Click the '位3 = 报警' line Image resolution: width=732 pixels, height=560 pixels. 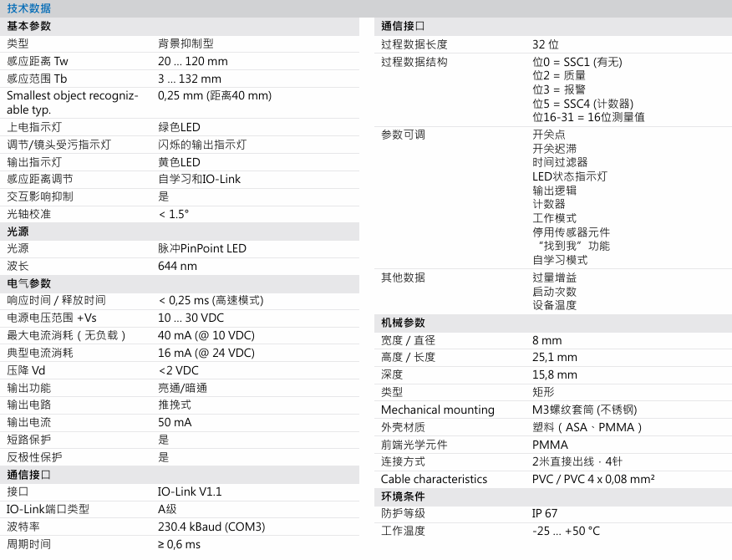(559, 89)
